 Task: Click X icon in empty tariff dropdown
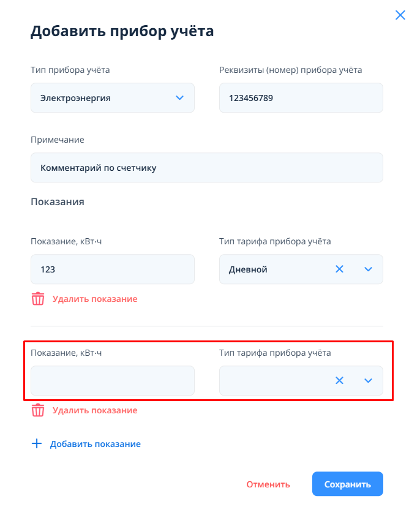pos(339,381)
